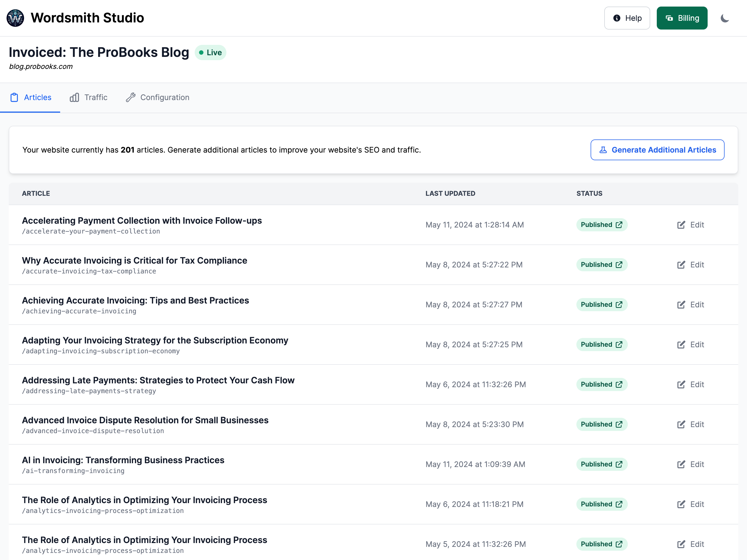Click the Wordsmith Studio logo icon

coord(15,18)
